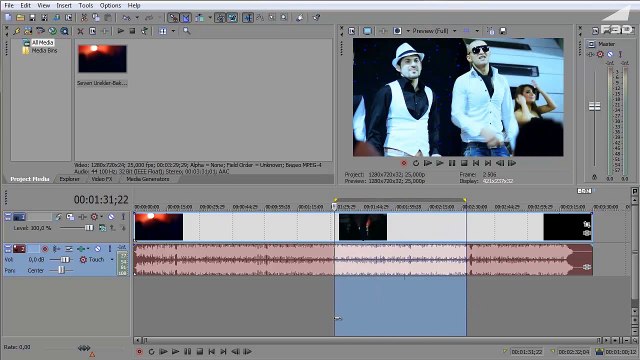Open audio Touch automation mode dropdown
This screenshot has height=360, width=640.
click(112, 260)
